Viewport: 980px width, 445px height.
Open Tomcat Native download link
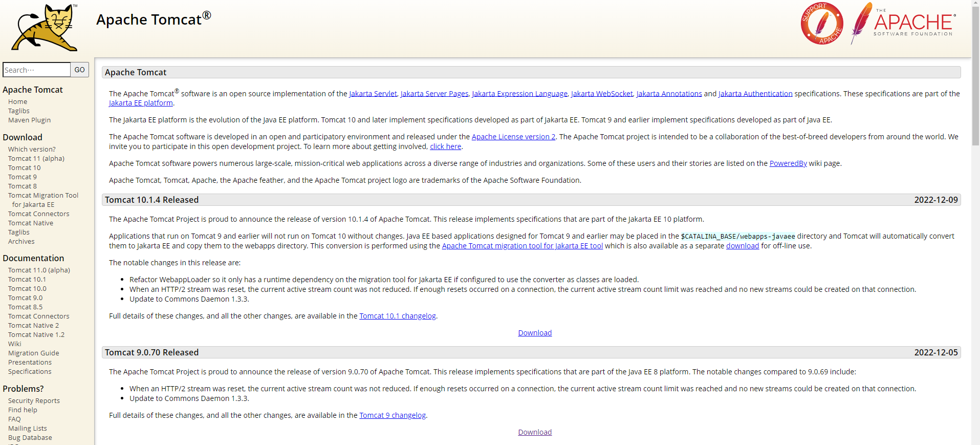pyautogui.click(x=31, y=223)
